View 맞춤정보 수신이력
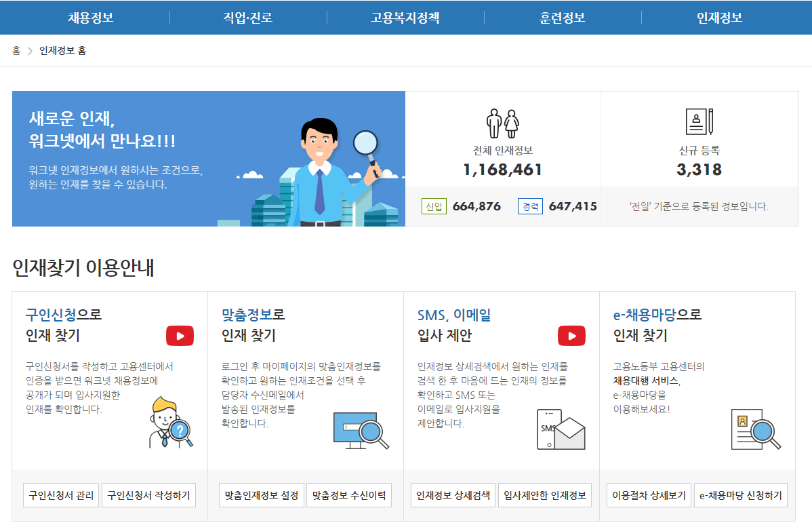The width and height of the screenshot is (812, 525). pos(349,495)
